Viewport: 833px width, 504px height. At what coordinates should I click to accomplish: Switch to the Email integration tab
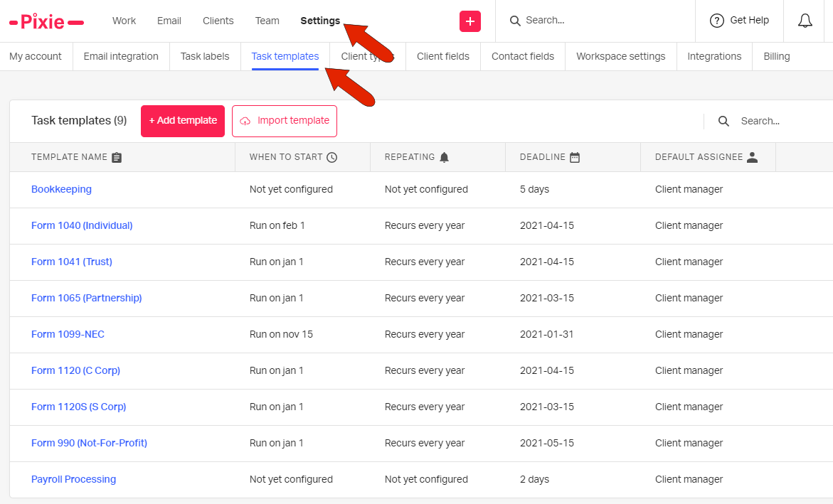click(x=121, y=56)
